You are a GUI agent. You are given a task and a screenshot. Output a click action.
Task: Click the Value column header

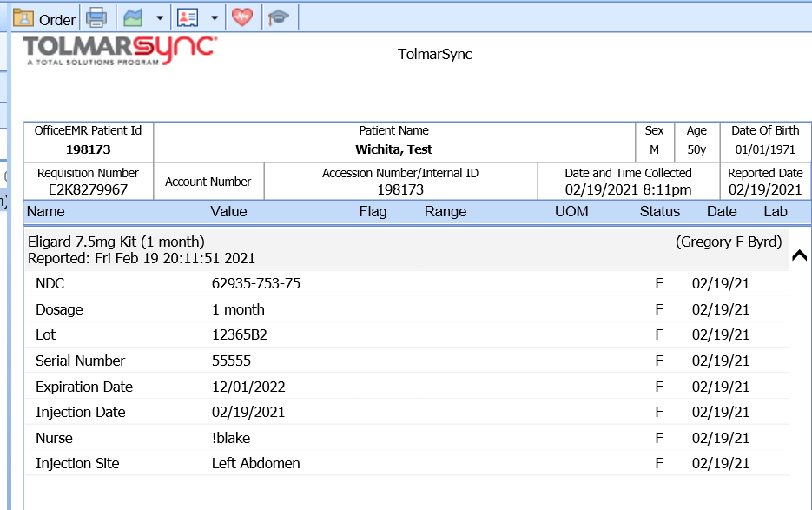tap(228, 211)
